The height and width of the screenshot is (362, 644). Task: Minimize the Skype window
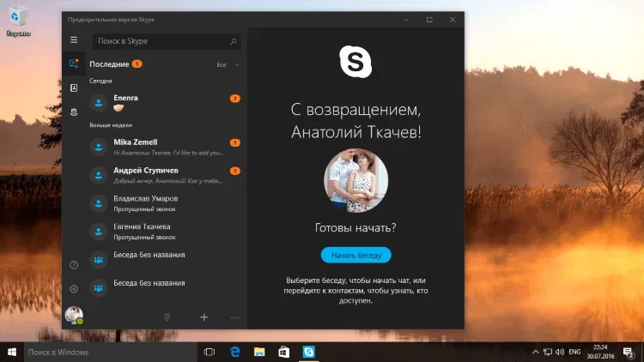pyautogui.click(x=406, y=20)
